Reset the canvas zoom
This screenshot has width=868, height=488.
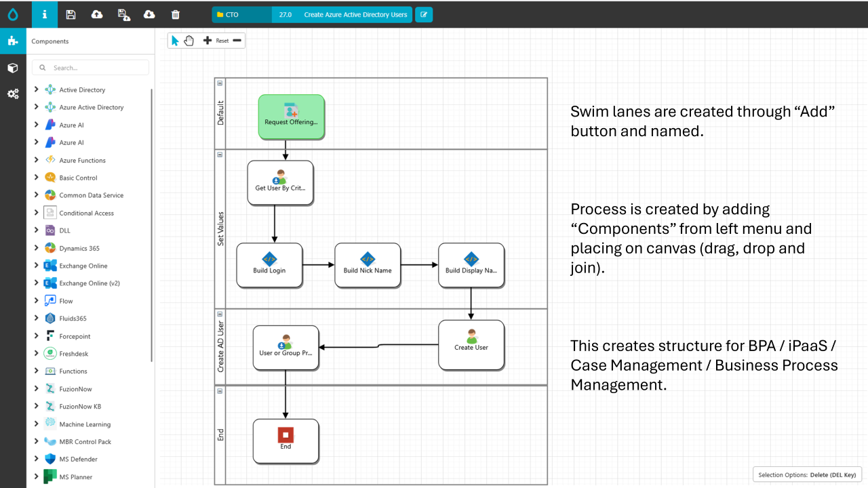coord(222,41)
